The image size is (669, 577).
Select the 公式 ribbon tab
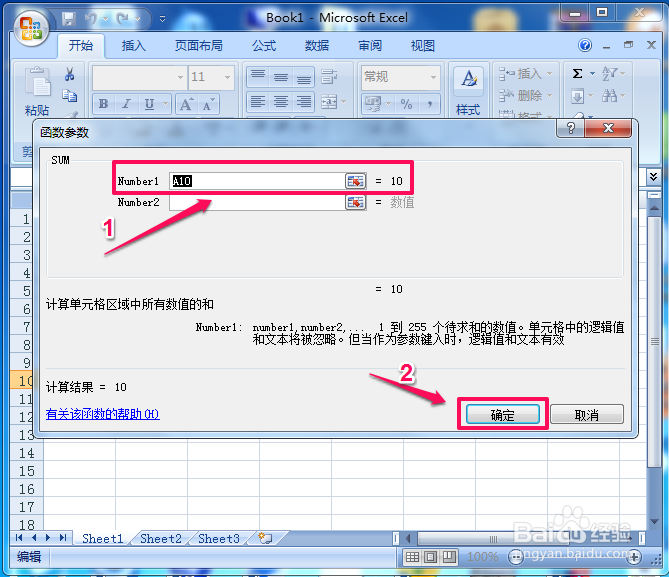coord(264,45)
